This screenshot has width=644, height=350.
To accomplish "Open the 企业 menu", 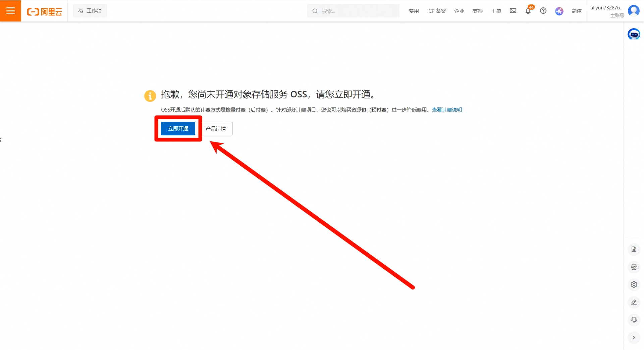I will tap(459, 11).
